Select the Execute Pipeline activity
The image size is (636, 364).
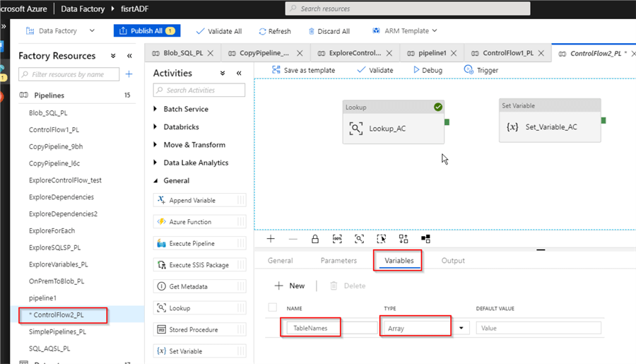point(199,243)
